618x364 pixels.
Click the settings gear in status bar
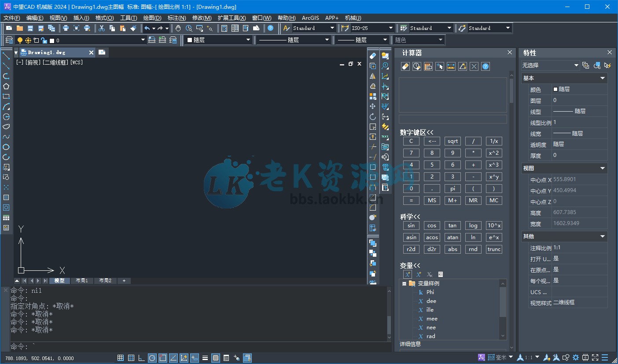[575, 357]
